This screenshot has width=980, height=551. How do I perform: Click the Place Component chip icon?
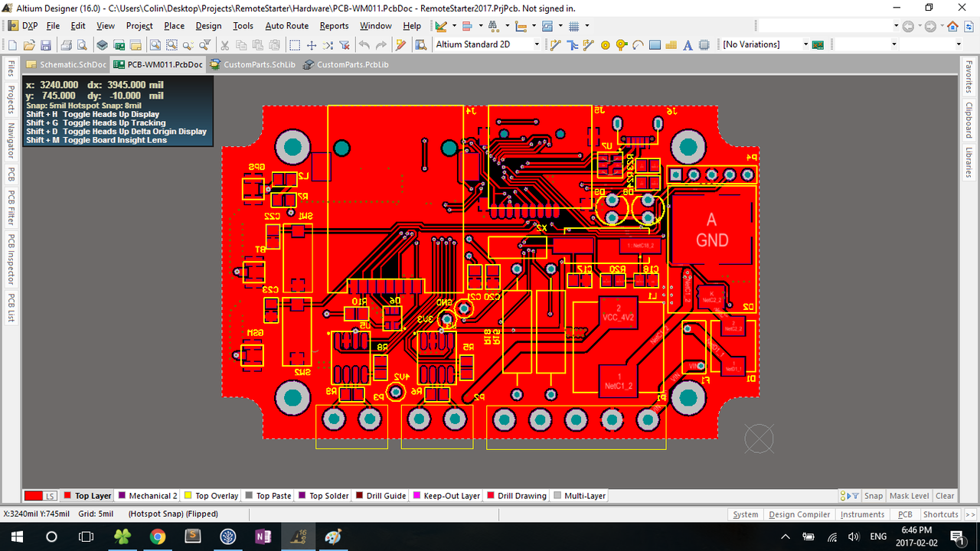tap(704, 45)
